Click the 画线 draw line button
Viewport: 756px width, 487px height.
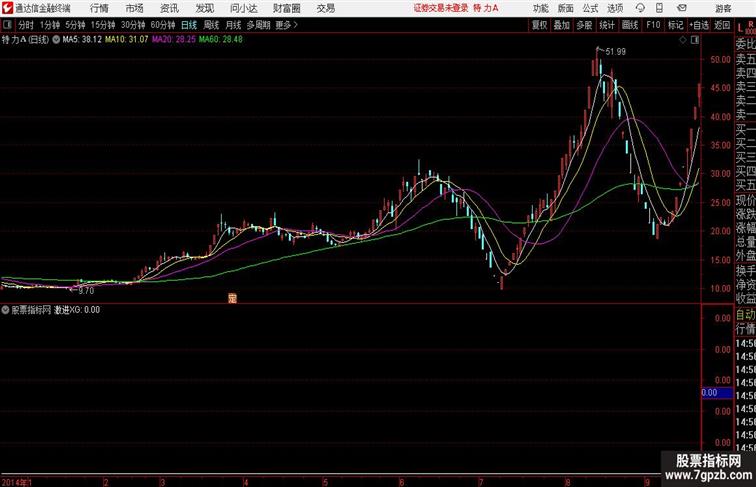point(630,25)
